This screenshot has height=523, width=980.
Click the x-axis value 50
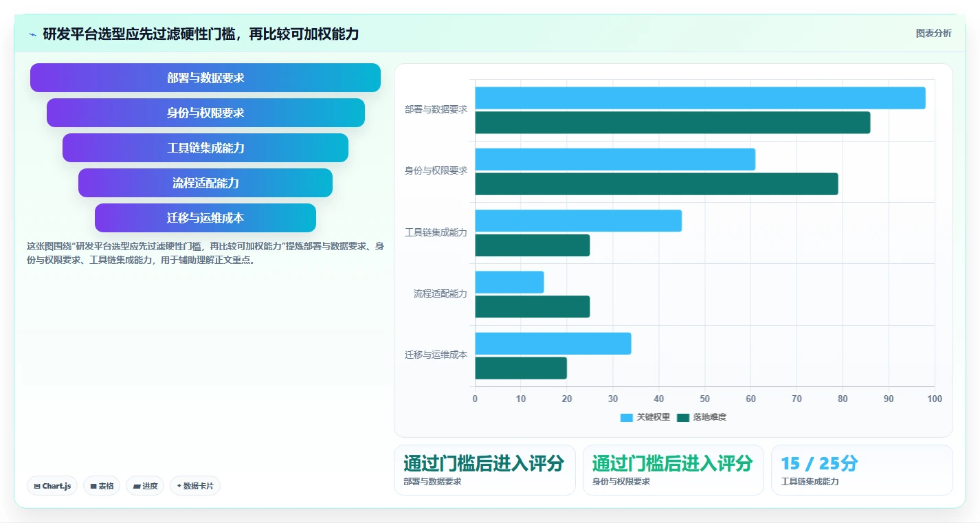tap(704, 399)
